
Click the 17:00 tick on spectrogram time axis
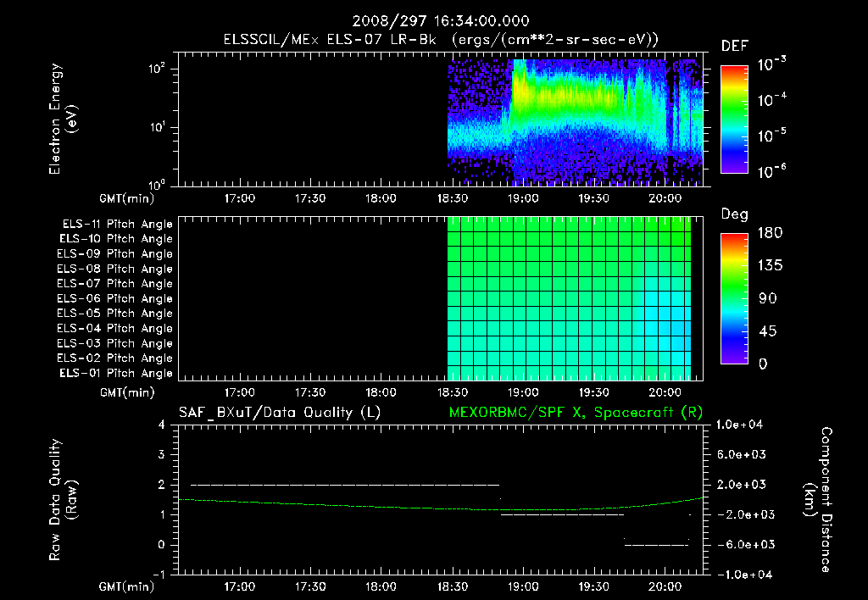(x=239, y=198)
